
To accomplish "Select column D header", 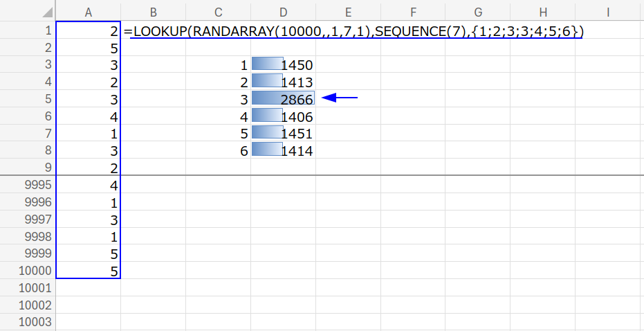I will click(x=283, y=11).
